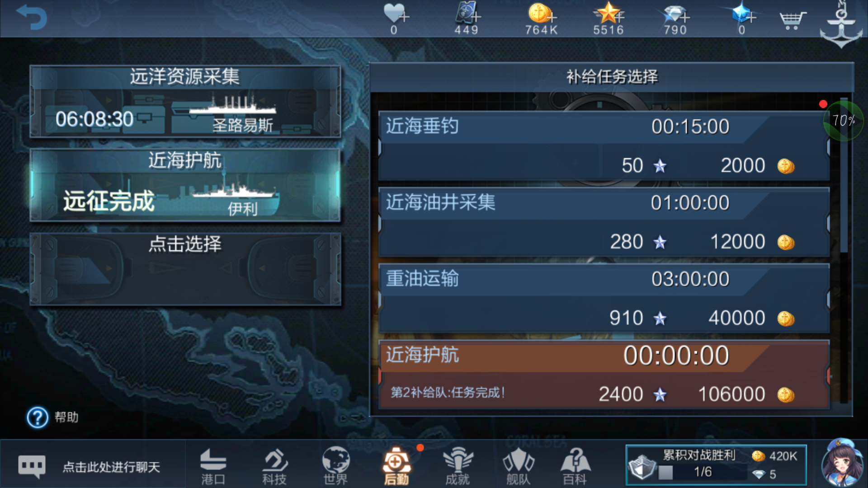Open the sailor girl avatar portrait
The width and height of the screenshot is (868, 488).
click(x=842, y=464)
